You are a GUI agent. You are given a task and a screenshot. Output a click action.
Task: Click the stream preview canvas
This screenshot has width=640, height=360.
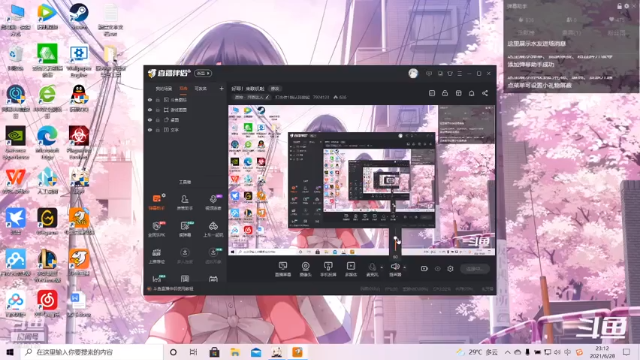tap(361, 180)
